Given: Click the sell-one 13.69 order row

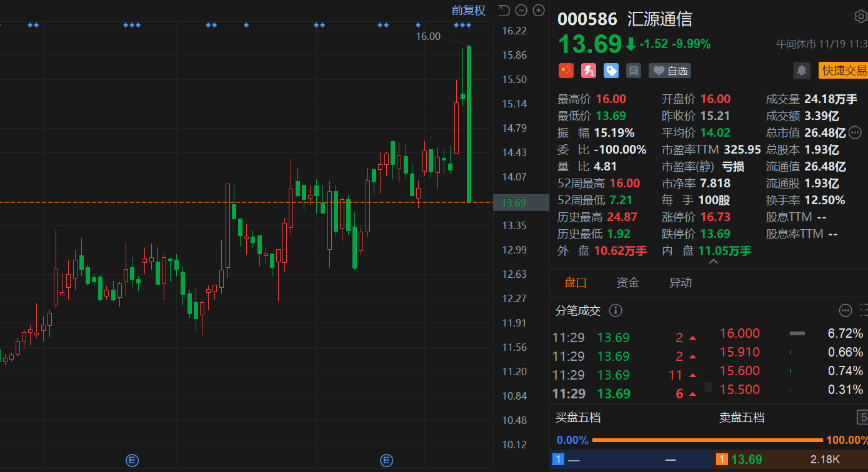Looking at the screenshot, I should (791, 460).
